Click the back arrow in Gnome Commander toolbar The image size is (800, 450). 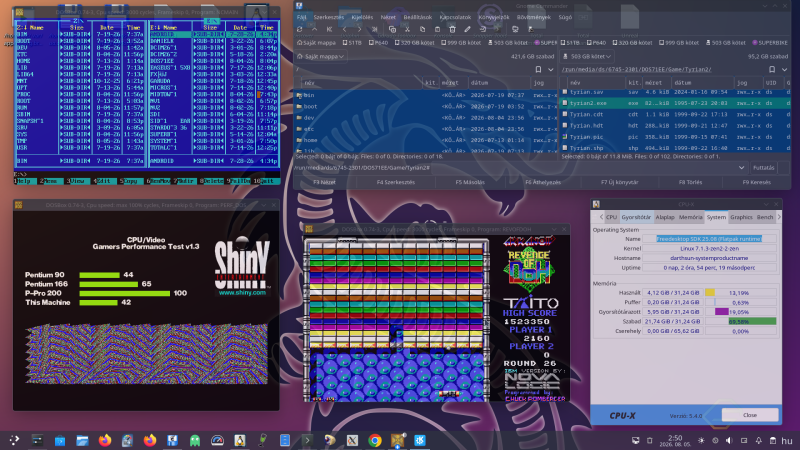pyautogui.click(x=344, y=30)
